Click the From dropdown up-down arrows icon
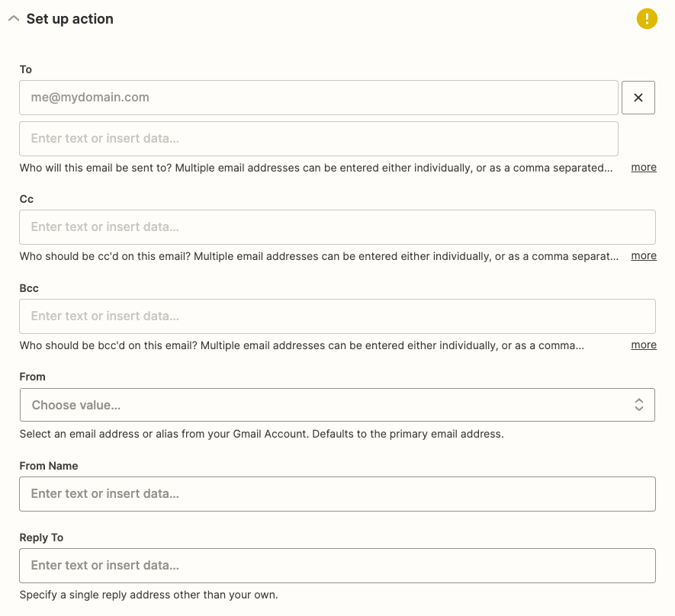The image size is (675, 616). pyautogui.click(x=639, y=405)
